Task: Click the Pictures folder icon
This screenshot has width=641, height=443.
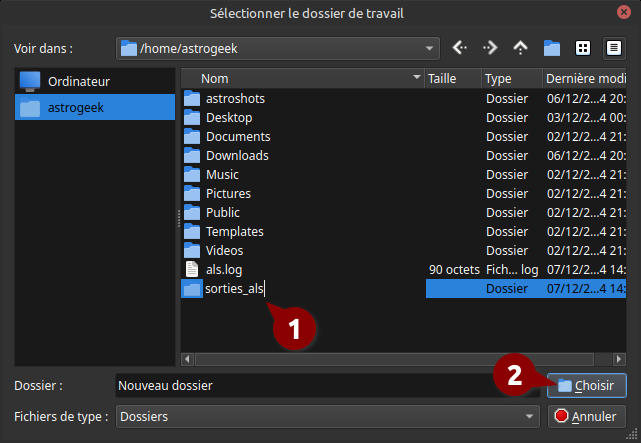Action: pos(192,194)
